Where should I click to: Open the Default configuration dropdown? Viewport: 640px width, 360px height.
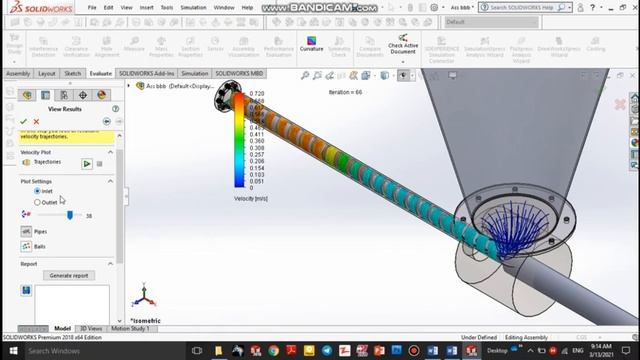coord(491,22)
